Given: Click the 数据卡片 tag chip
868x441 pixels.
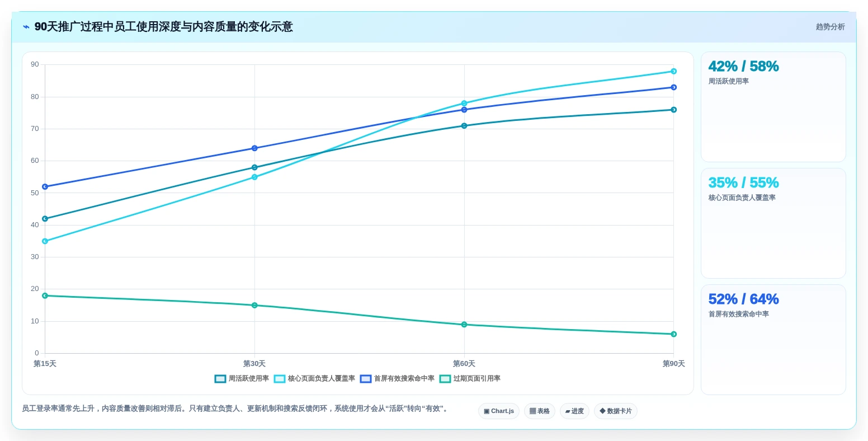Looking at the screenshot, I should coord(616,411).
